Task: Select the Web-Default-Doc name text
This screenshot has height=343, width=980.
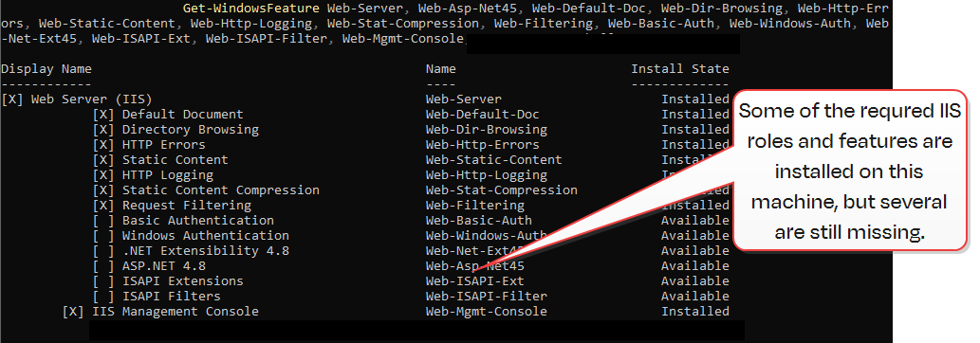Action: pyautogui.click(x=482, y=115)
